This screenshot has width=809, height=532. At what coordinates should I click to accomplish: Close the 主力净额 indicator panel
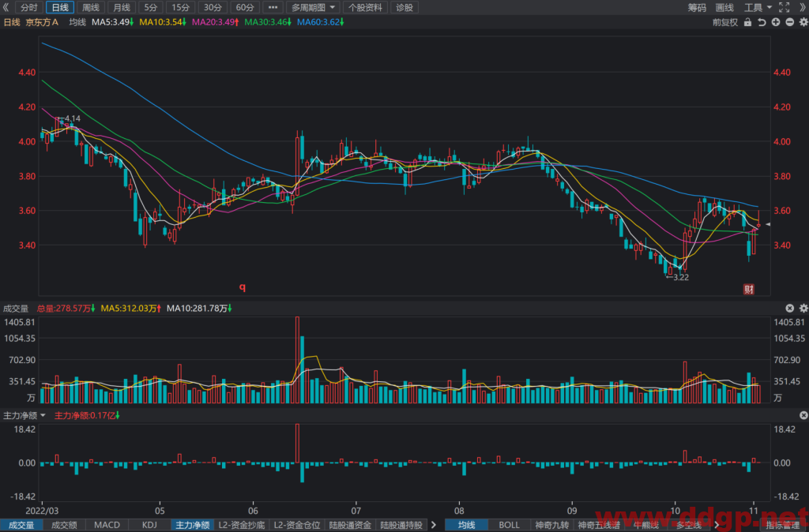pyautogui.click(x=803, y=415)
